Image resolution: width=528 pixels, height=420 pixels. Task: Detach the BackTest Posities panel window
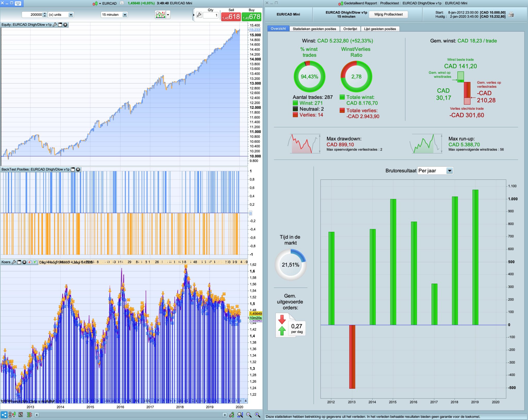click(x=73, y=169)
